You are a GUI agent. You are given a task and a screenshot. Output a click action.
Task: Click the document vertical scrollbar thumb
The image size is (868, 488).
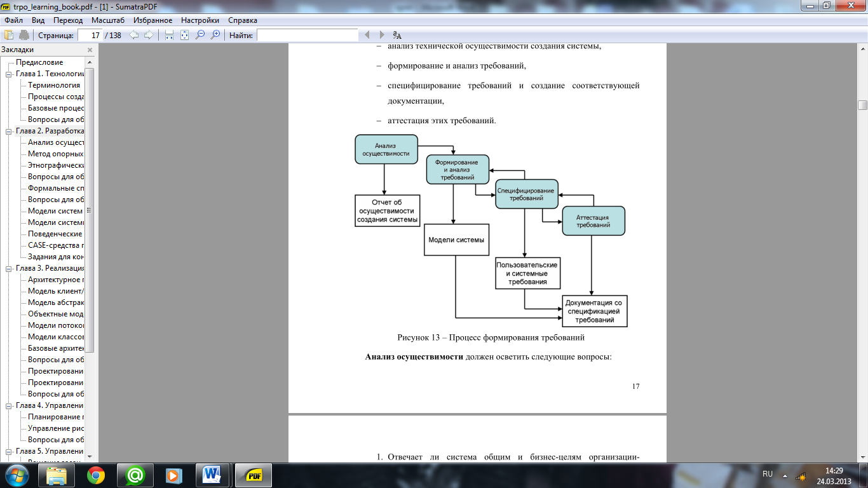(862, 105)
